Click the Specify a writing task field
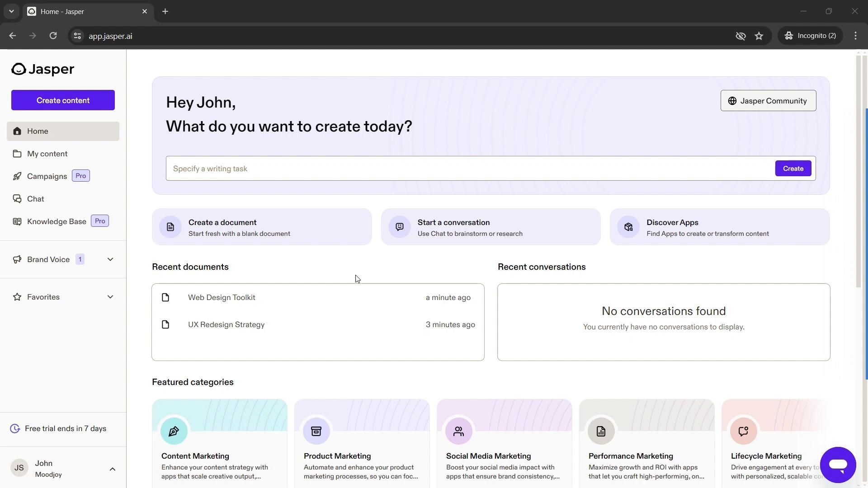This screenshot has height=488, width=868. click(470, 169)
